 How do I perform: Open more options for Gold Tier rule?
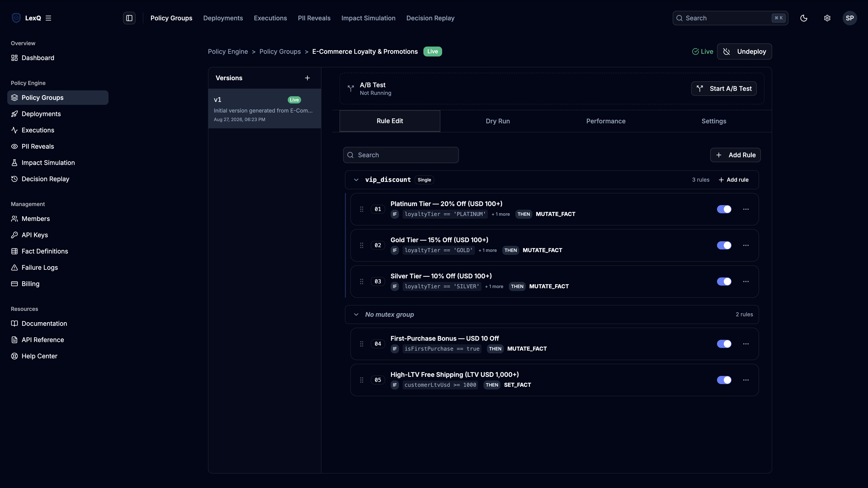(746, 245)
